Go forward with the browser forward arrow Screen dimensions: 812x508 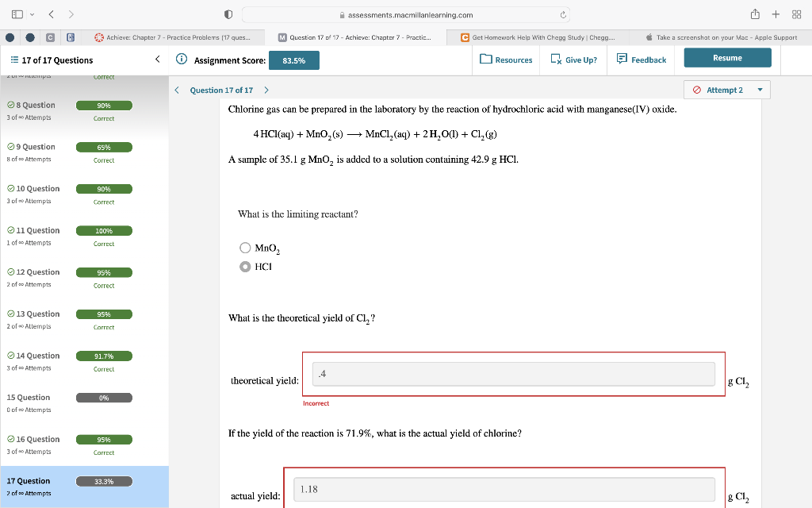click(x=71, y=14)
